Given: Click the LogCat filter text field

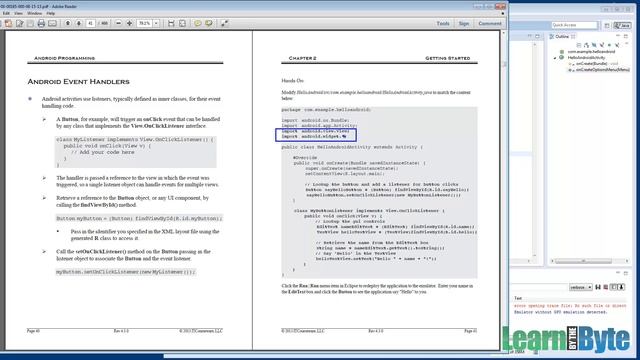Looking at the screenshot, I should (540, 287).
